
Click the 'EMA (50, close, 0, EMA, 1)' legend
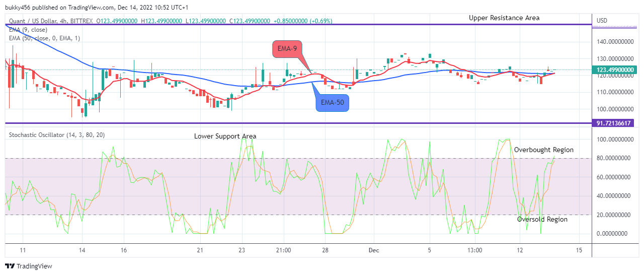click(x=44, y=38)
